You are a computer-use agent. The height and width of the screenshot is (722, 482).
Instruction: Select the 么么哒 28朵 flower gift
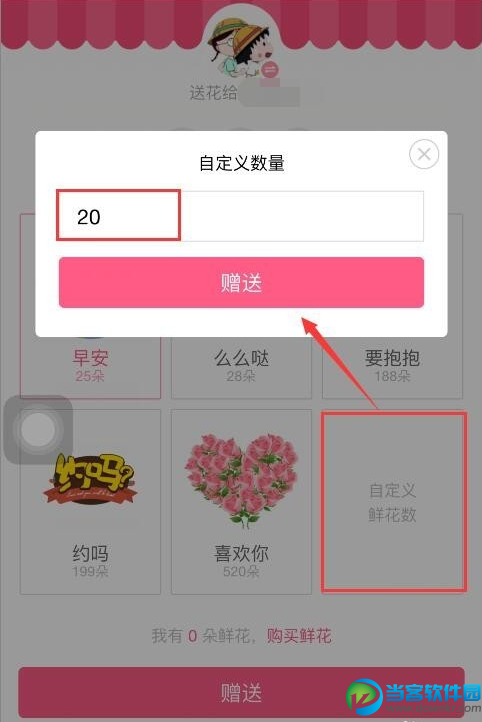[241, 366]
